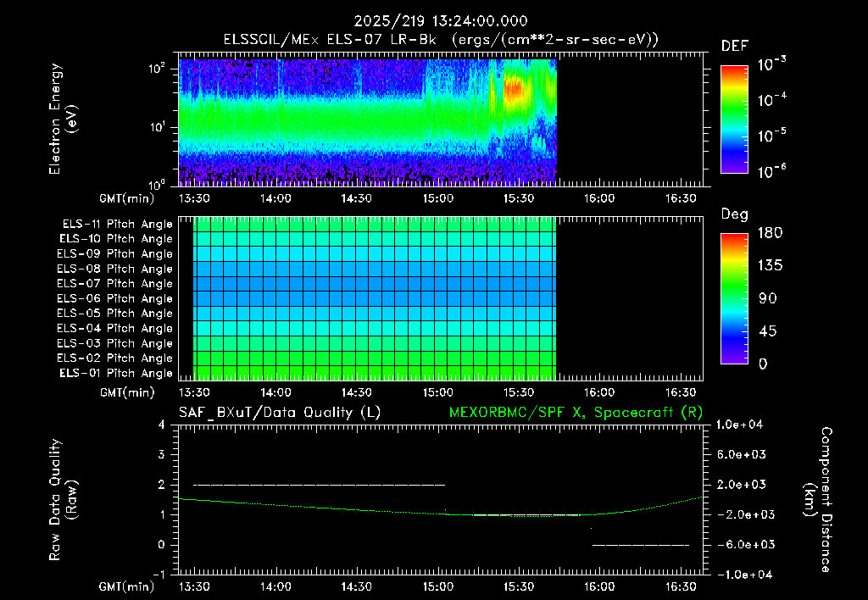
Task: Click the red high-flux spot in the spectrogram
Action: pyautogui.click(x=514, y=90)
